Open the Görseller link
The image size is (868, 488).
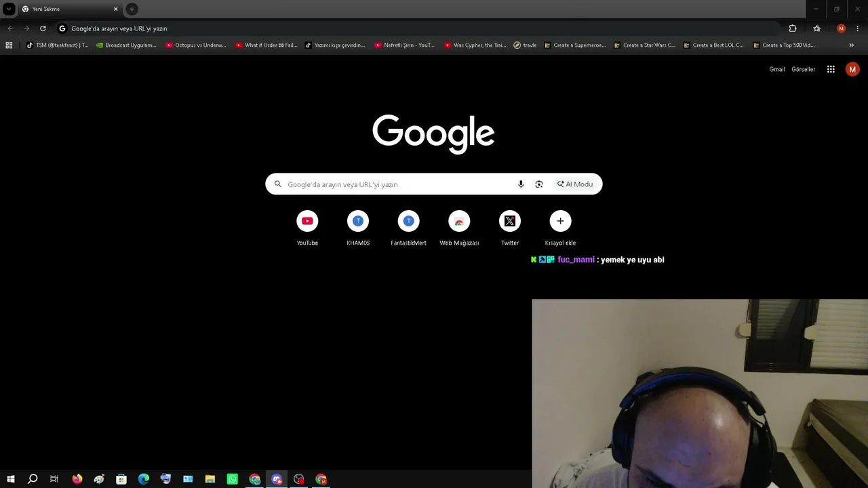pyautogui.click(x=804, y=69)
